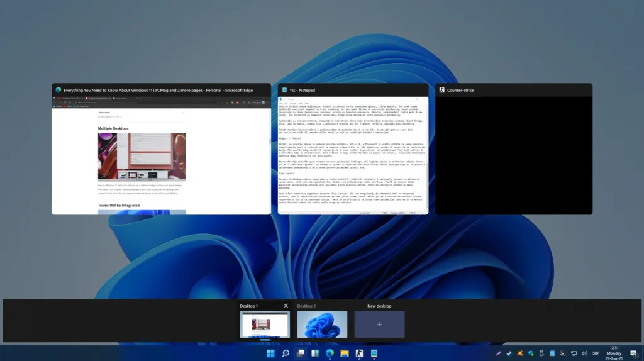Open the Widgets taskbar icon

pyautogui.click(x=315, y=353)
